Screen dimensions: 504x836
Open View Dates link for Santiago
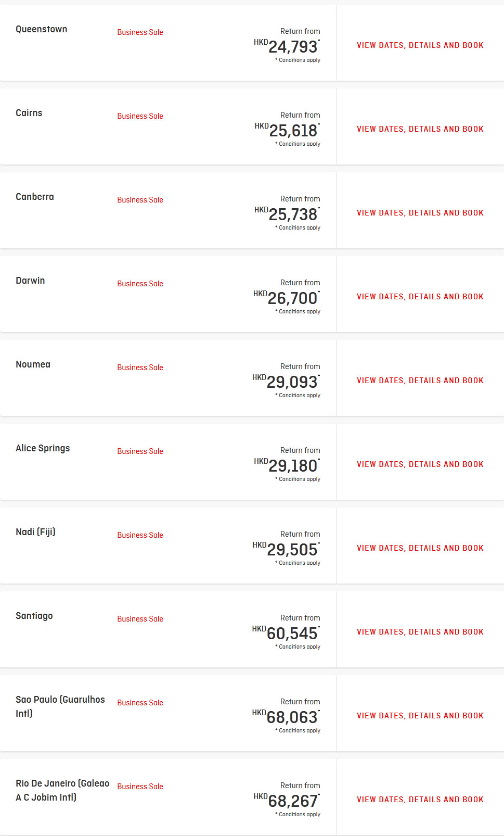tap(420, 632)
